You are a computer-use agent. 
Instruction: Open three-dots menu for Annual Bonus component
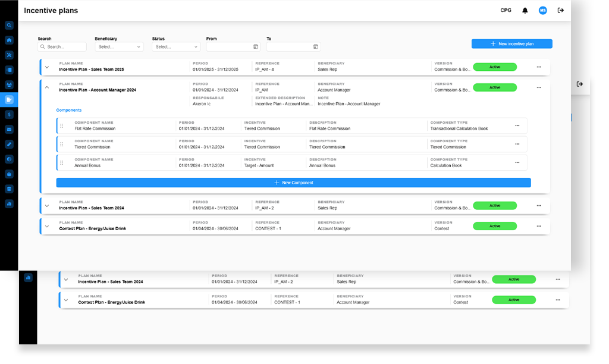click(x=517, y=163)
